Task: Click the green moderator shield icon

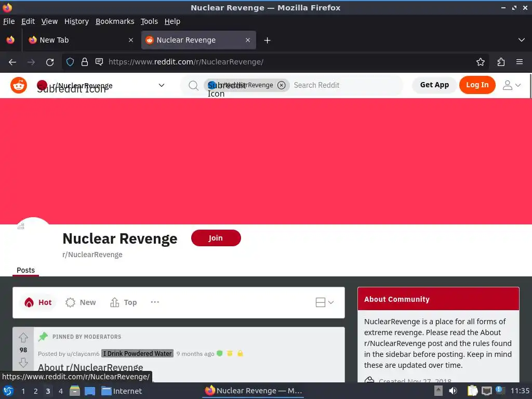Action: pos(220,353)
